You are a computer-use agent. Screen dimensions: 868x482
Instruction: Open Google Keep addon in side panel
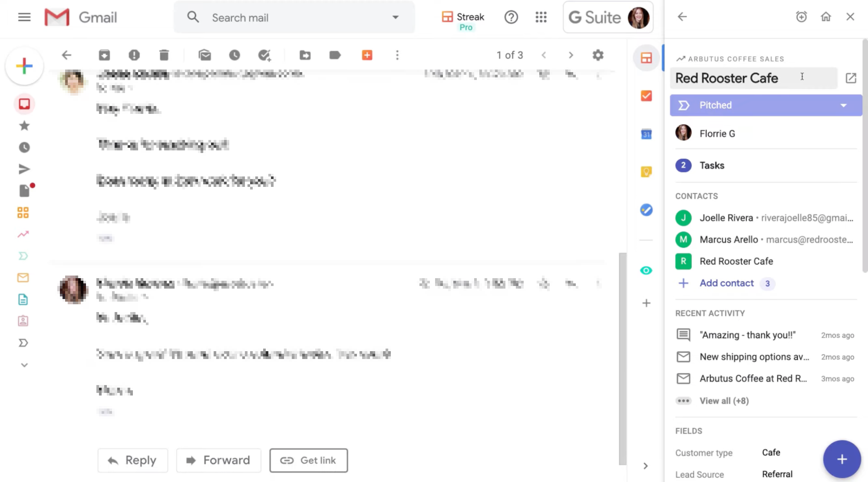(646, 172)
